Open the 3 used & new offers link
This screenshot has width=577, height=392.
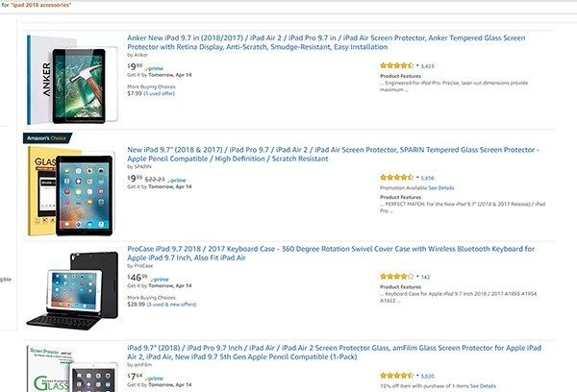tap(171, 305)
